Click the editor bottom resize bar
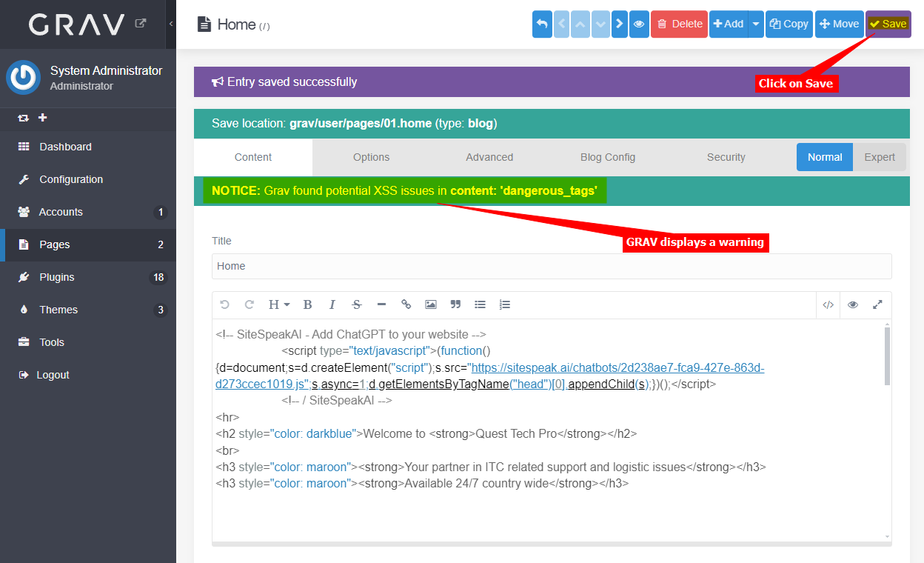This screenshot has height=563, width=924. tap(552, 544)
